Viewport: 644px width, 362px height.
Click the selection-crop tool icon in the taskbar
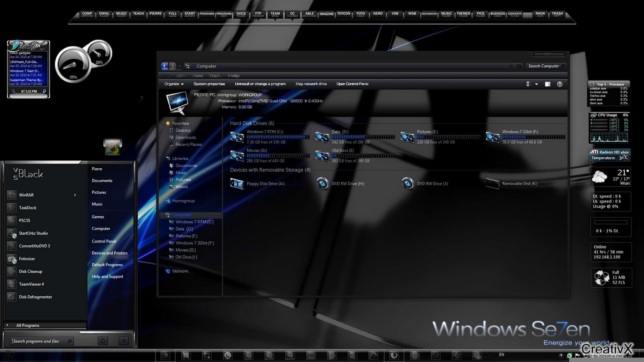(x=206, y=355)
